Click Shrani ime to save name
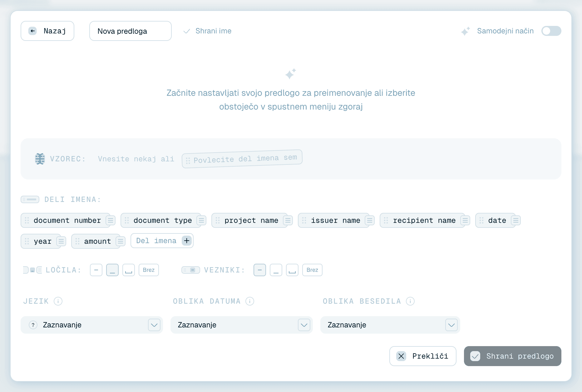This screenshot has height=392, width=582. click(x=207, y=31)
